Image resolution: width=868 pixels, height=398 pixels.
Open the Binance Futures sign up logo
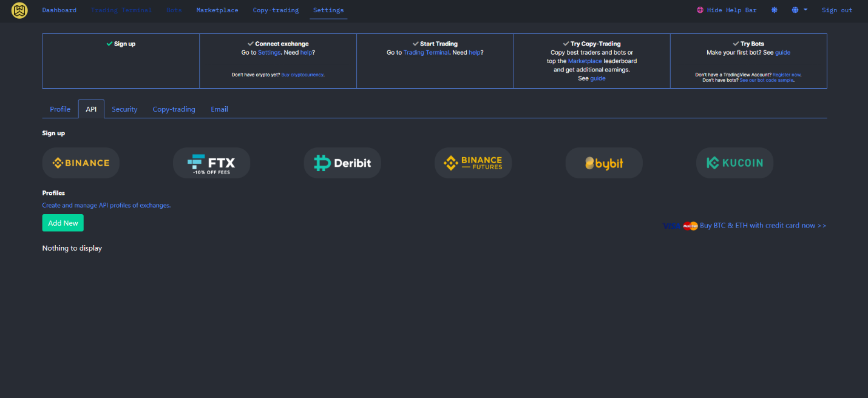(473, 163)
